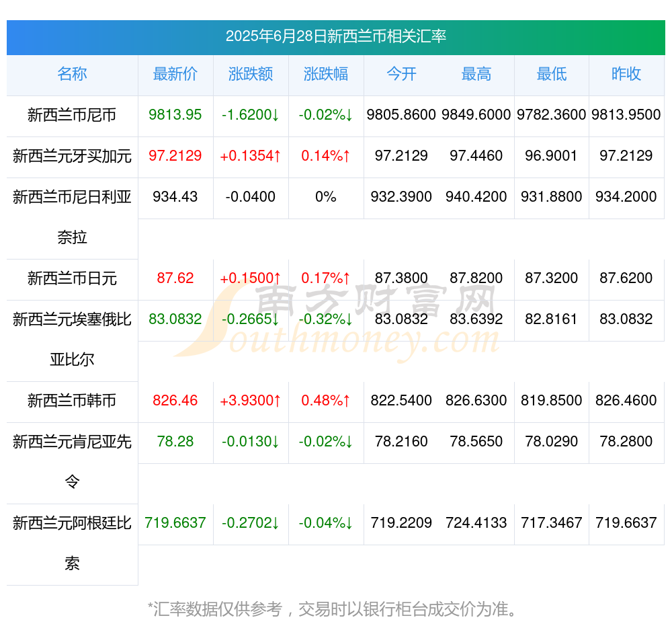
Task: Click the opening value 9805.8600
Action: [401, 115]
